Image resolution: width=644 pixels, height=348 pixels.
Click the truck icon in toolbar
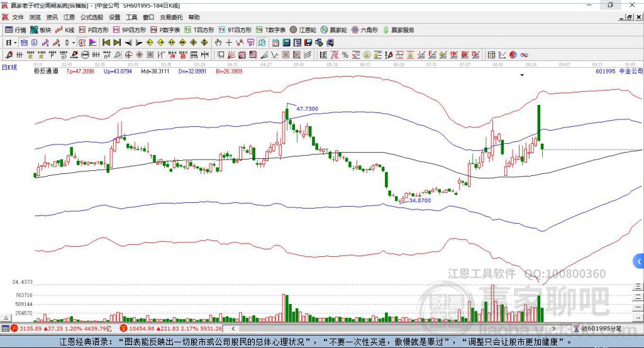(330, 43)
